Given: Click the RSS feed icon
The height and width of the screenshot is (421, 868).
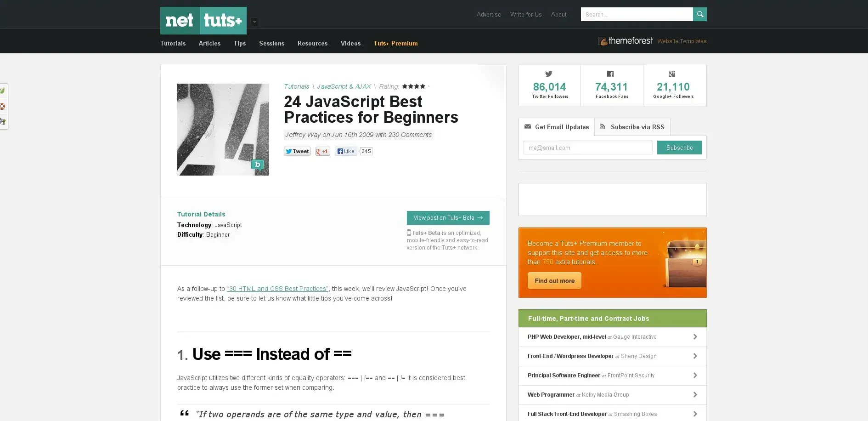Looking at the screenshot, I should (x=603, y=126).
